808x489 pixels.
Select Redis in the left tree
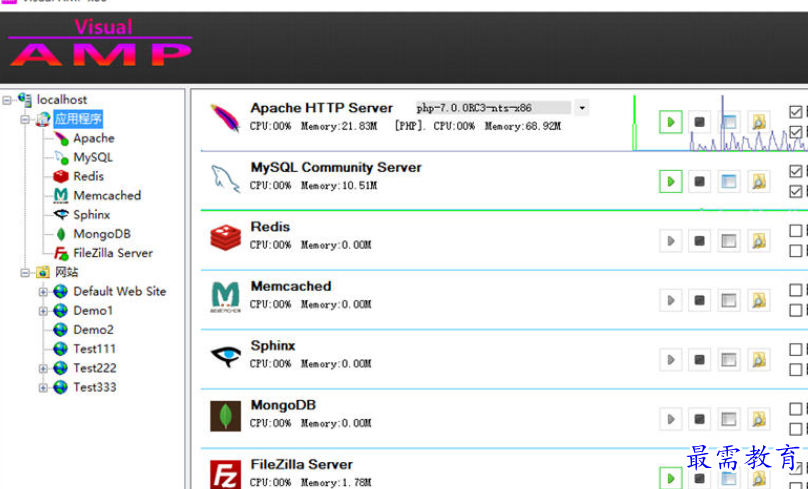click(x=88, y=176)
